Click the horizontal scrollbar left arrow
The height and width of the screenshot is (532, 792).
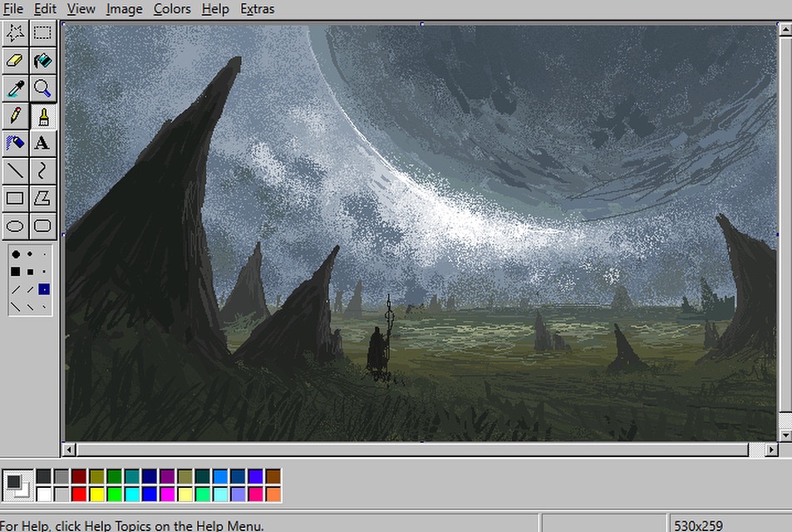click(x=71, y=450)
